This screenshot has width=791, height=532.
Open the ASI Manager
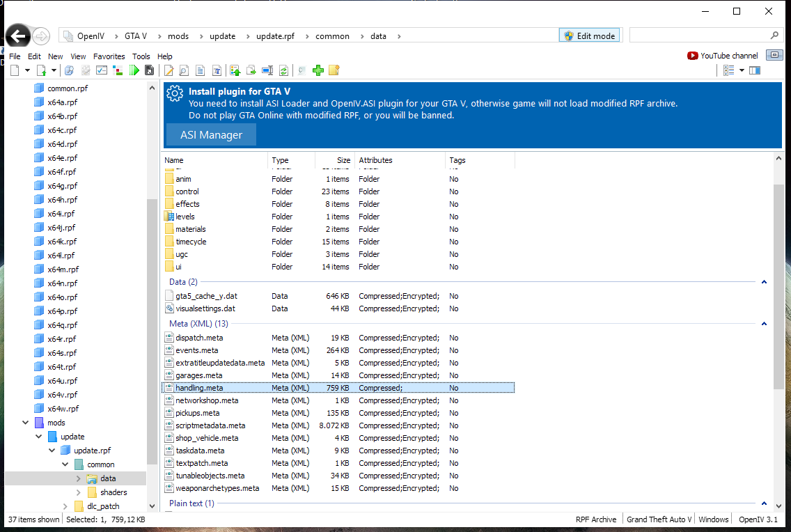pos(212,135)
